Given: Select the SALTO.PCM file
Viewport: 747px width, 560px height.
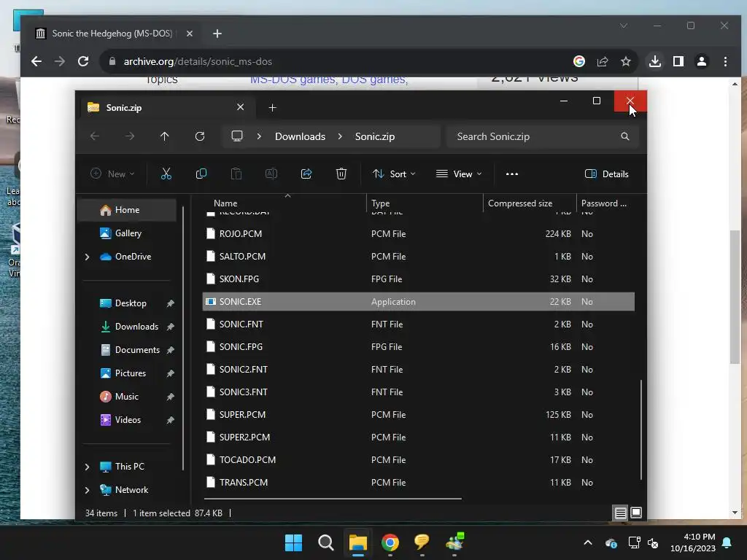Looking at the screenshot, I should [x=418, y=257].
